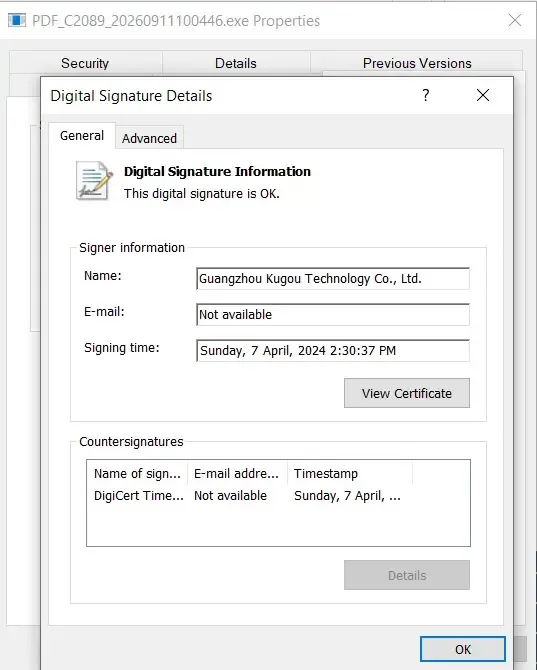Close the Properties window
The height and width of the screenshot is (670, 537).
[515, 20]
